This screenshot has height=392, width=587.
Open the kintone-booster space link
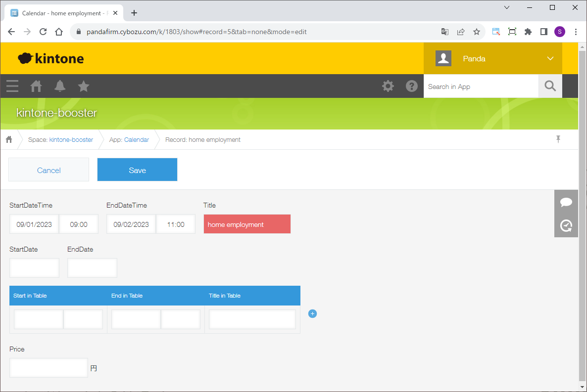point(71,140)
